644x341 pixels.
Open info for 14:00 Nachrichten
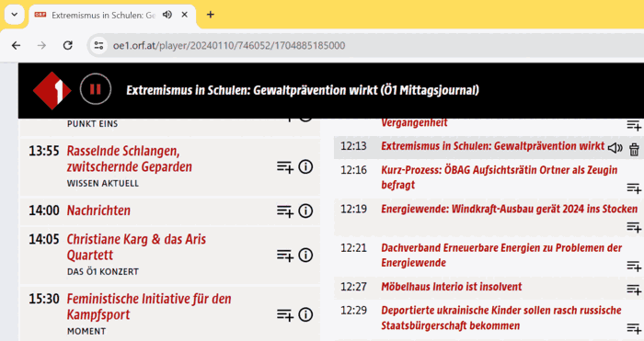pyautogui.click(x=305, y=210)
